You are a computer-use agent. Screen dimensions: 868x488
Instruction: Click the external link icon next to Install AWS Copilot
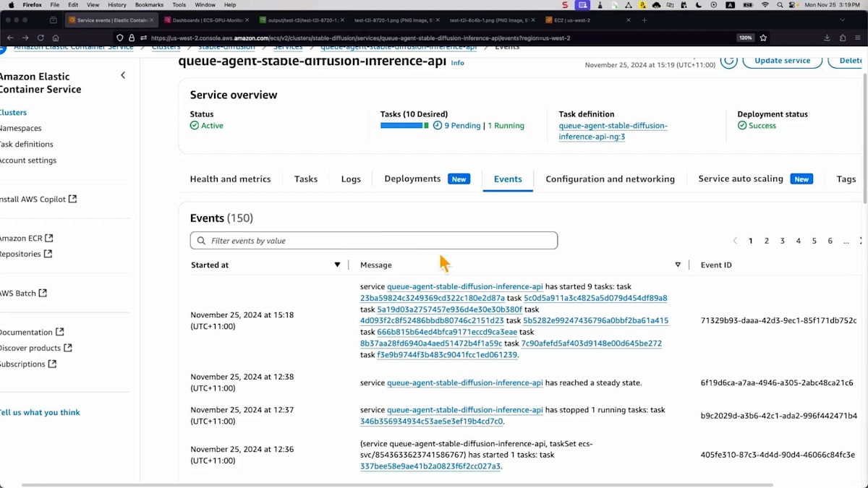click(x=72, y=199)
